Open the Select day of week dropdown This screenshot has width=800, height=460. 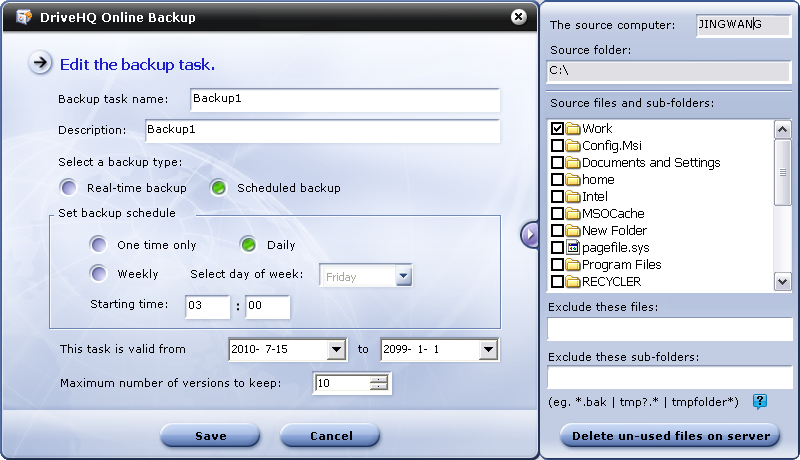pyautogui.click(x=403, y=277)
